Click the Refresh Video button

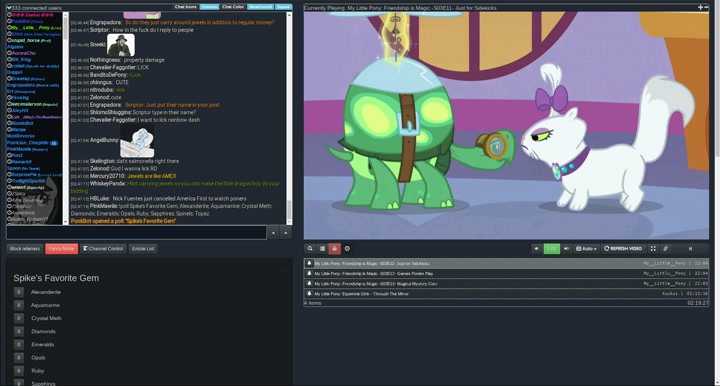point(624,249)
